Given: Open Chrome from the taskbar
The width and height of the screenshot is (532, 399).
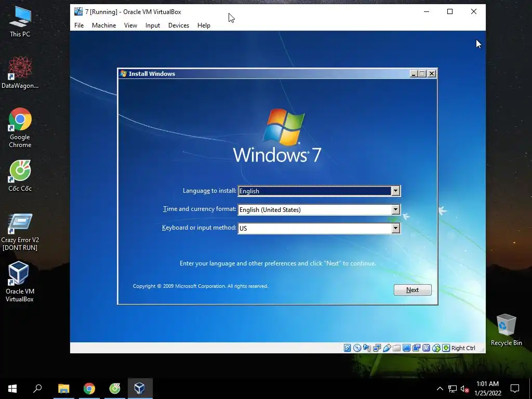Looking at the screenshot, I should pyautogui.click(x=89, y=388).
